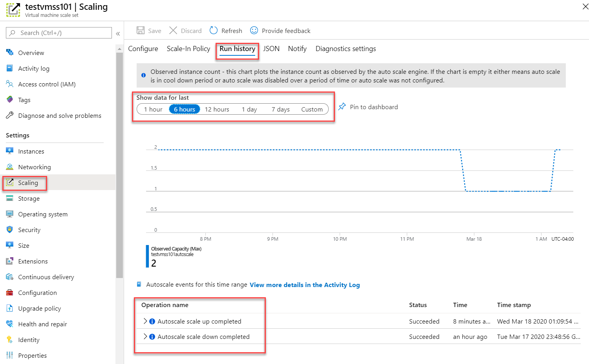Click the Refresh button label
This screenshot has width=589, height=364.
click(232, 31)
